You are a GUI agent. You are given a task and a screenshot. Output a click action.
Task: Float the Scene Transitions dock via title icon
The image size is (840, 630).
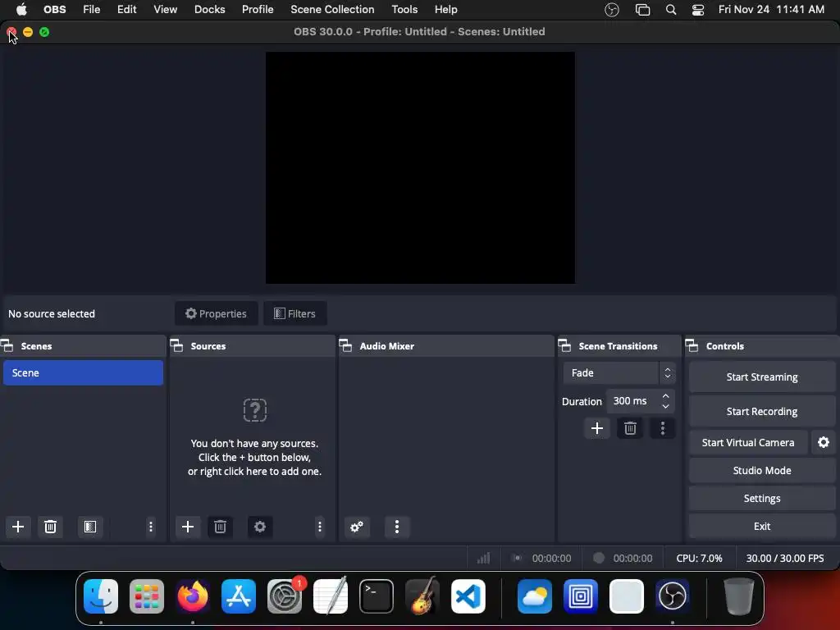pos(564,345)
